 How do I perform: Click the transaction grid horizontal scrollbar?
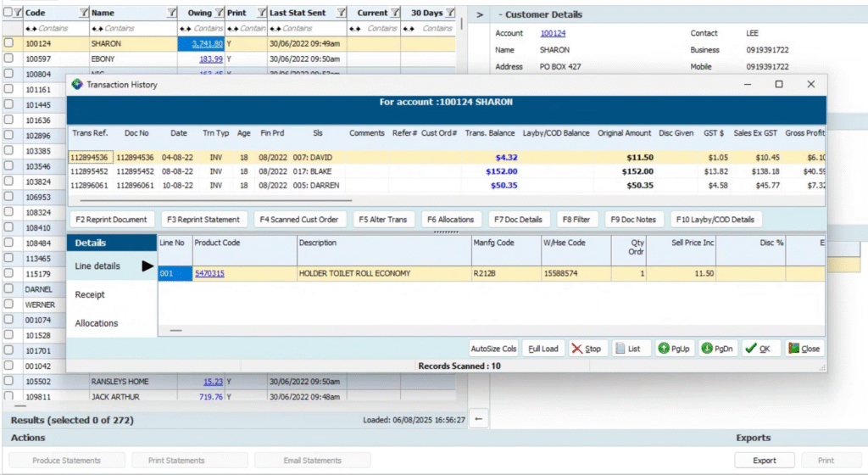(216, 200)
